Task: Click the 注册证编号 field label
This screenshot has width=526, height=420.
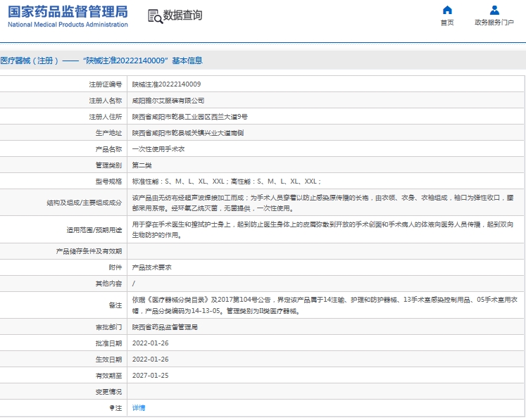Action: (106, 84)
